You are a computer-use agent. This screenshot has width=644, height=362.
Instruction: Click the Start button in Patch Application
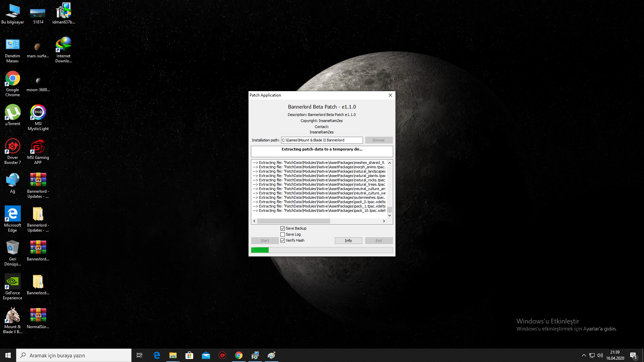click(x=265, y=241)
